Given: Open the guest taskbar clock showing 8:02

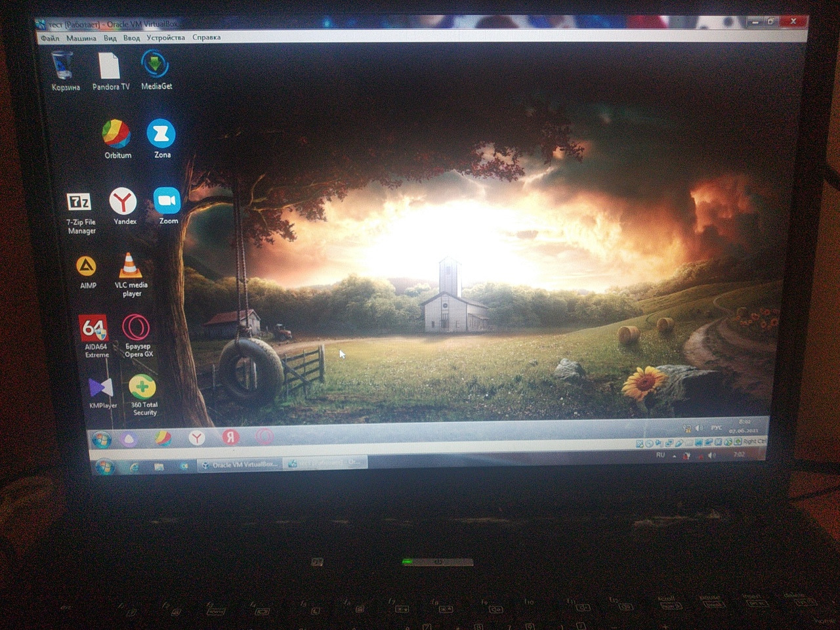Looking at the screenshot, I should pos(744,426).
